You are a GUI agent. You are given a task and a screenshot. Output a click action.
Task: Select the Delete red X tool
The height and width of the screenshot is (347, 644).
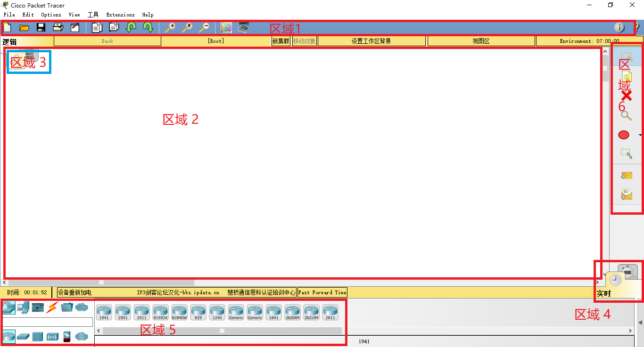[626, 96]
